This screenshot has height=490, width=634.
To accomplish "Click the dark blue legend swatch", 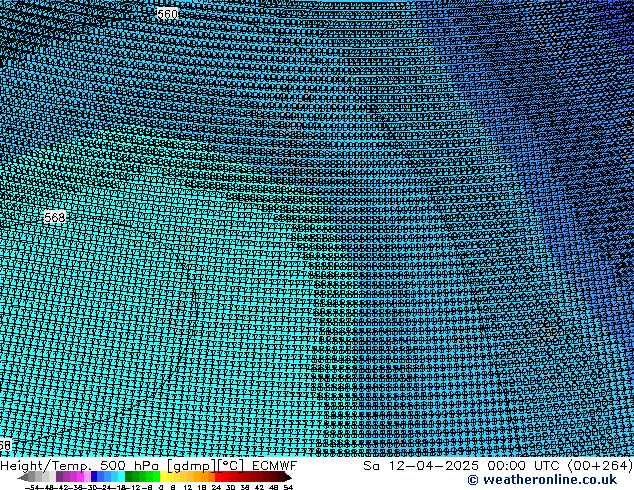I will point(94,476).
